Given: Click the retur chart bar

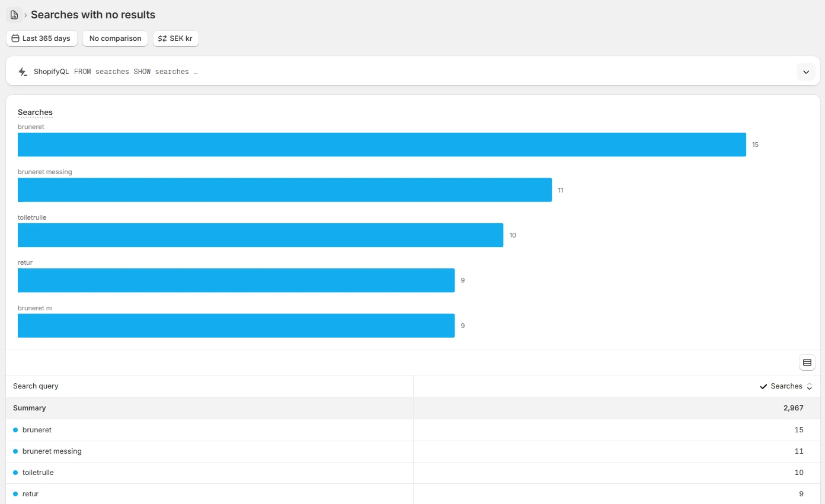Looking at the screenshot, I should pyautogui.click(x=236, y=280).
